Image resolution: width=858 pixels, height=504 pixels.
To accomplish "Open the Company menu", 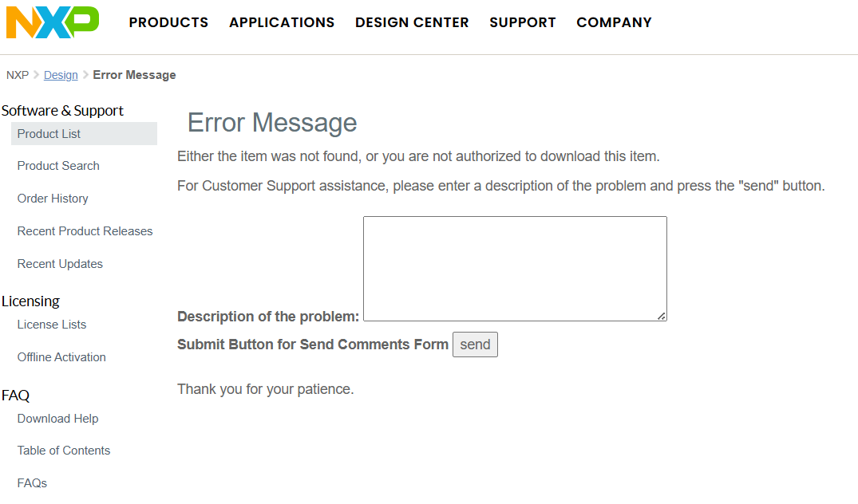I will [614, 22].
